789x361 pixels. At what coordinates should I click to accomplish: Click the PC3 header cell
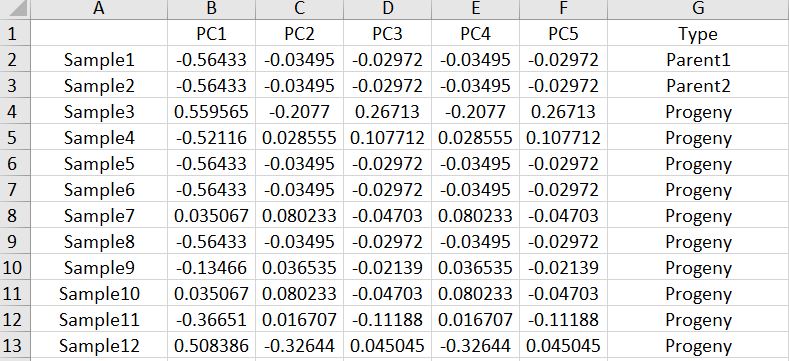(x=387, y=34)
